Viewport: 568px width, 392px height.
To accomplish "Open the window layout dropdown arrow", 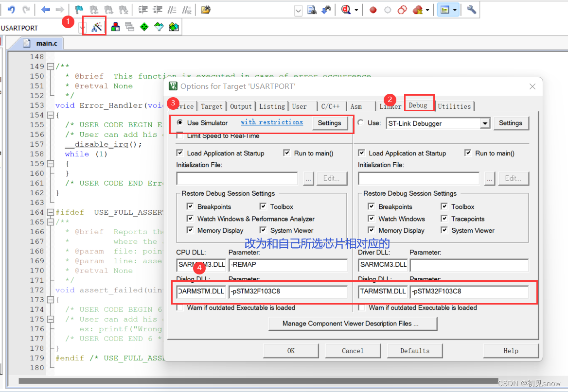I will click(x=455, y=10).
